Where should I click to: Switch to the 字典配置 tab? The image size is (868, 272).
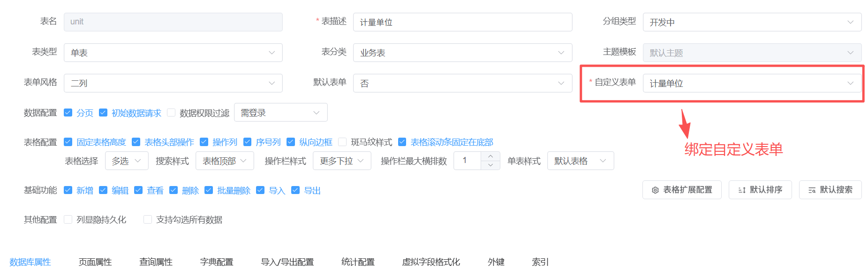click(x=217, y=262)
